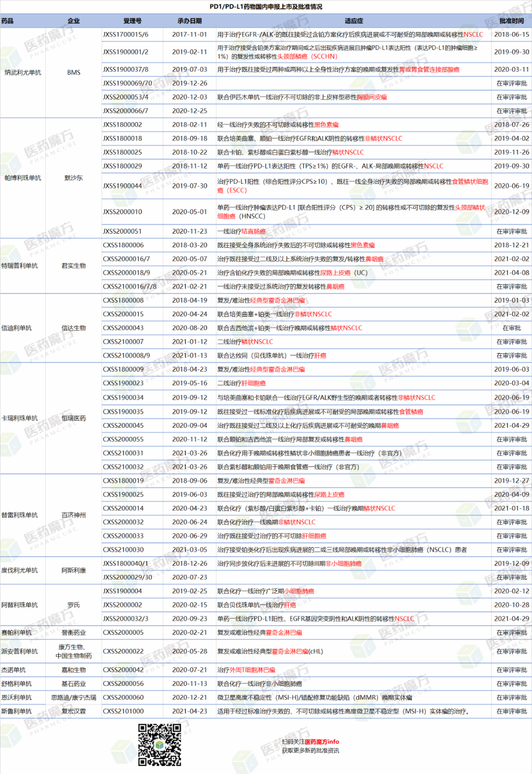Click acceptance number 'CXSS1800019'

(123, 480)
